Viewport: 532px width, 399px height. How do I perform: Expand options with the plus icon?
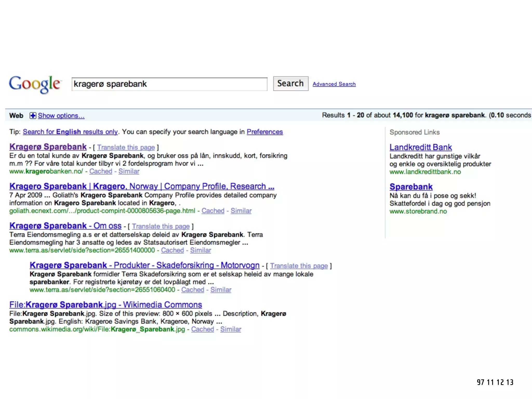click(x=33, y=116)
